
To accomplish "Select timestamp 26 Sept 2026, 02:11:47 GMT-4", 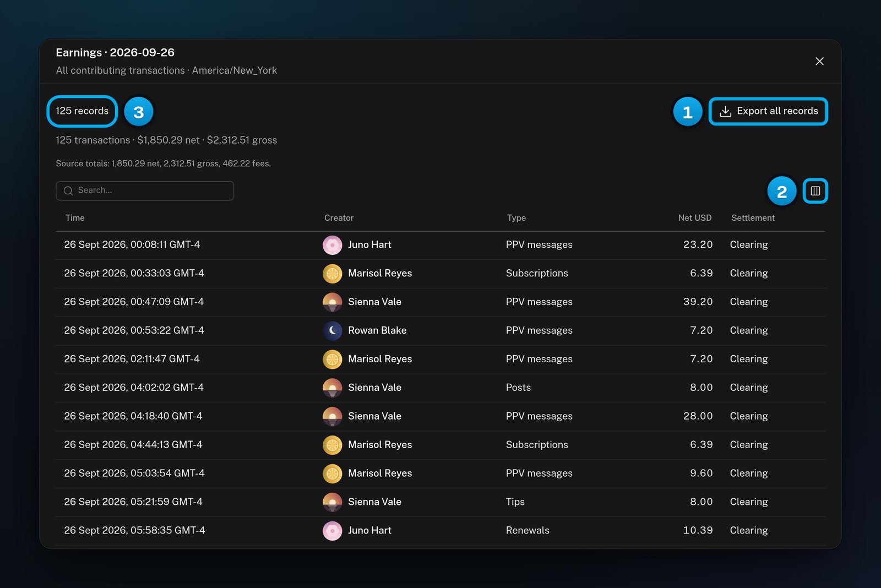I will (x=132, y=359).
